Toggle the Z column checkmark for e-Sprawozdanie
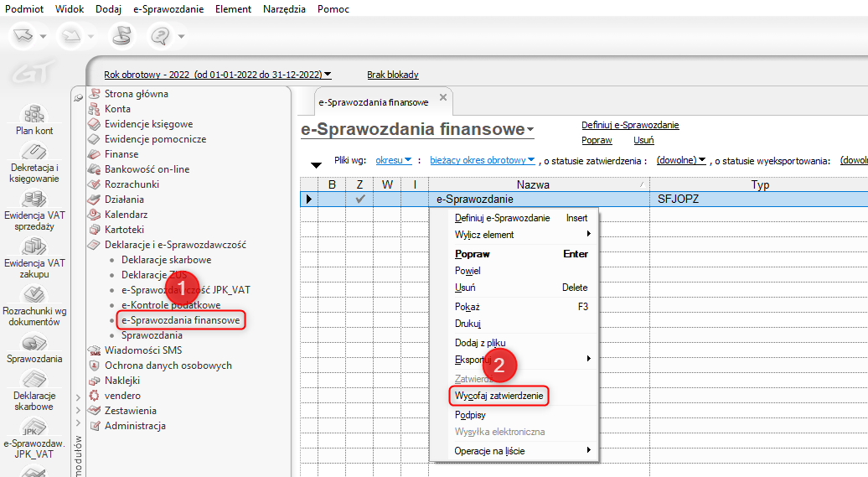Image resolution: width=868 pixels, height=477 pixels. (x=360, y=200)
